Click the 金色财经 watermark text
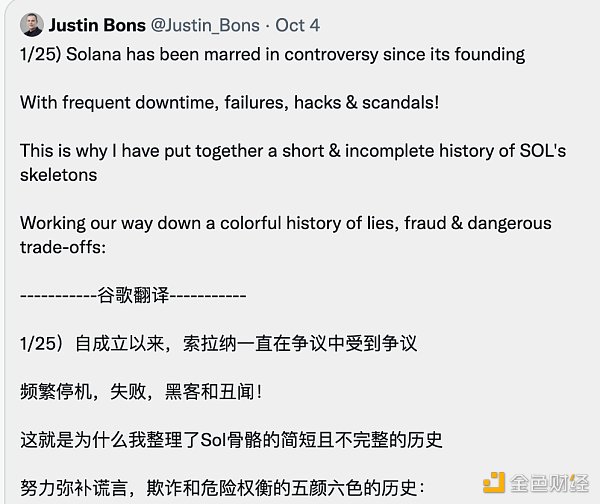 (550, 483)
